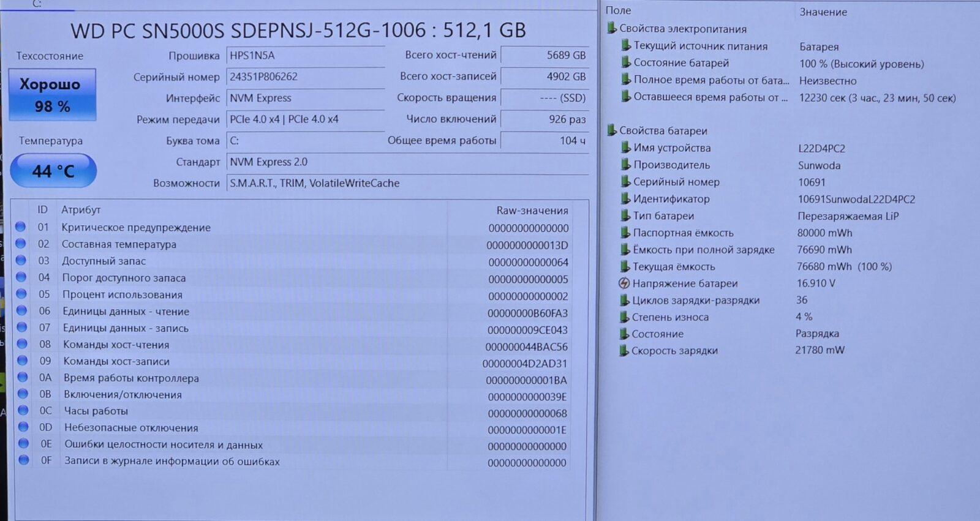Viewport: 980px width, 521px height.
Task: Click the Хорошо 98 % health status button
Action: pyautogui.click(x=52, y=95)
